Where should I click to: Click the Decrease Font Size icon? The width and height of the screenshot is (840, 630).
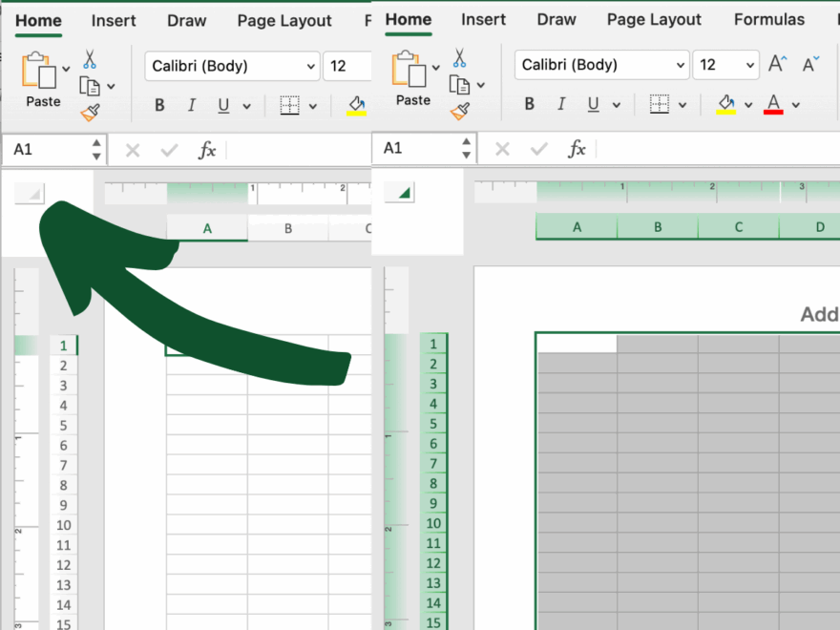(x=809, y=65)
